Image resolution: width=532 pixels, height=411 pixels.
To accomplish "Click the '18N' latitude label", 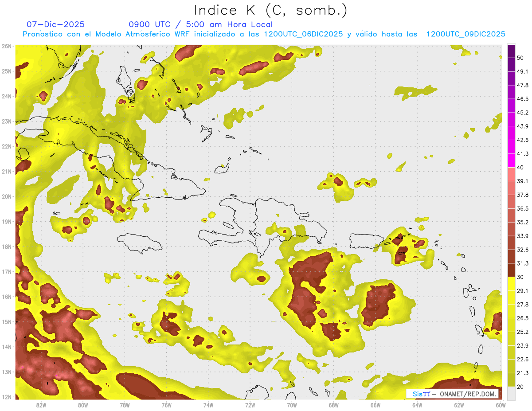I will [7, 247].
